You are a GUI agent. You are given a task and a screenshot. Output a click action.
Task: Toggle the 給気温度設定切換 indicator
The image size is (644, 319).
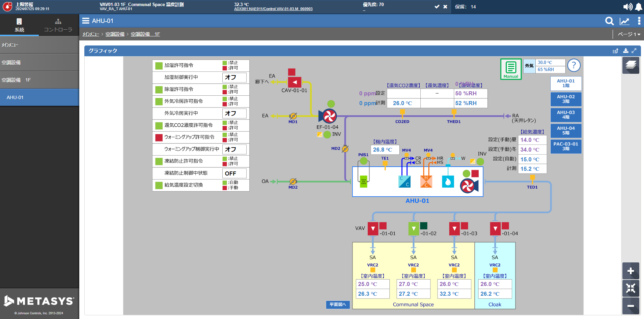159,185
